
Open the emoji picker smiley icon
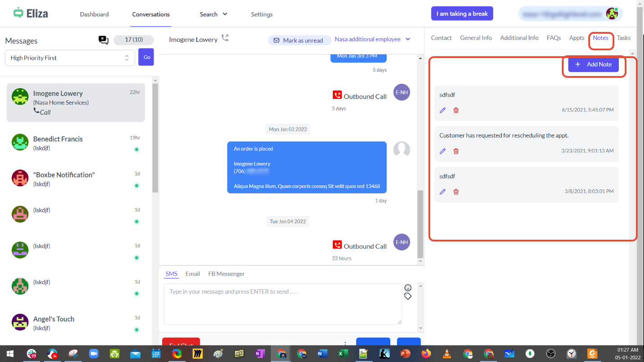pos(408,288)
